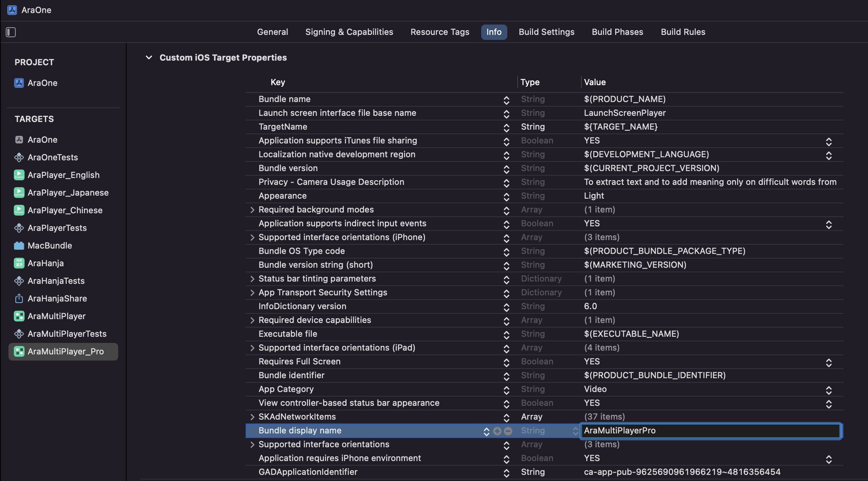Open the App Category value dropdown

coord(828,390)
